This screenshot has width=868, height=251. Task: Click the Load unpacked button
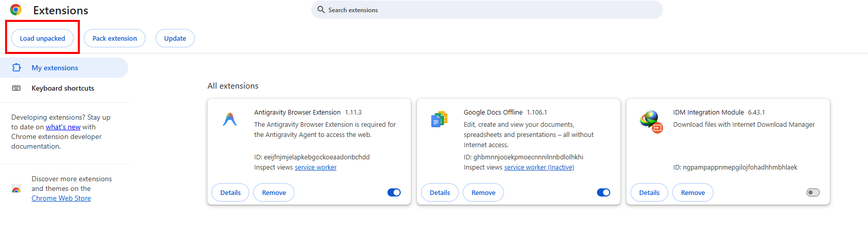click(43, 38)
